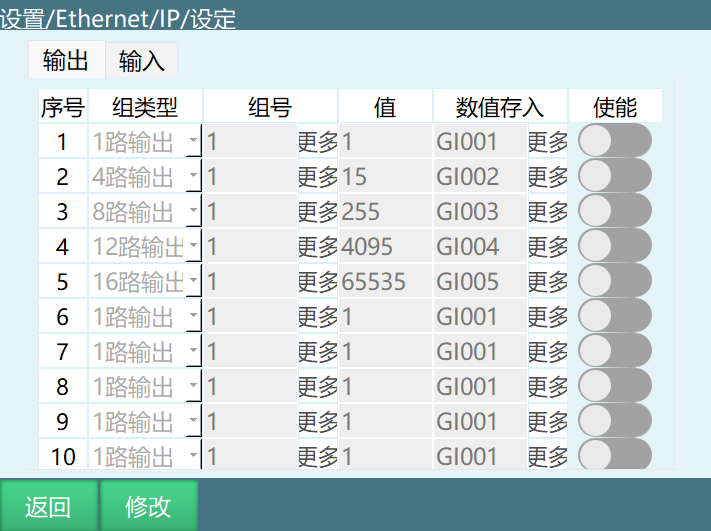Click the 返回 button
This screenshot has width=711, height=531.
pos(48,506)
